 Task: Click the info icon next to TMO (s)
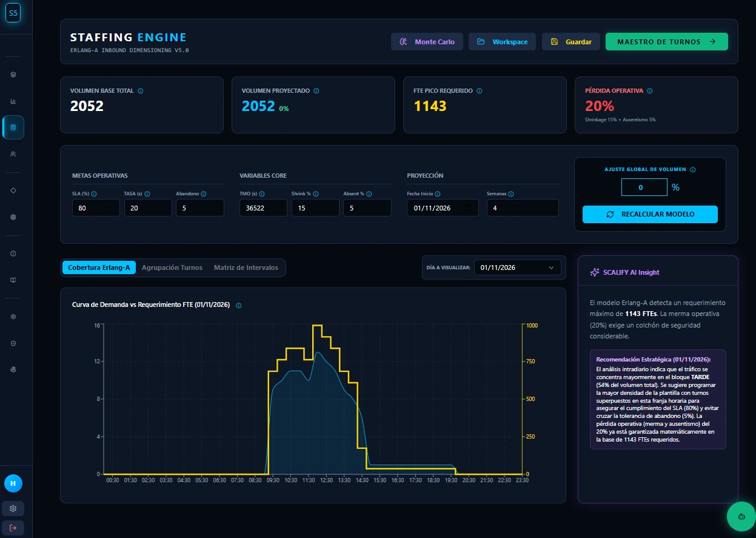coord(263,194)
